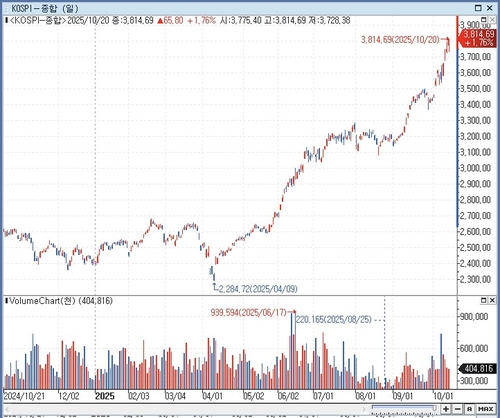500x418 pixels.
Task: Click the KOSPI-종합 (일) window title
Action: [45, 8]
